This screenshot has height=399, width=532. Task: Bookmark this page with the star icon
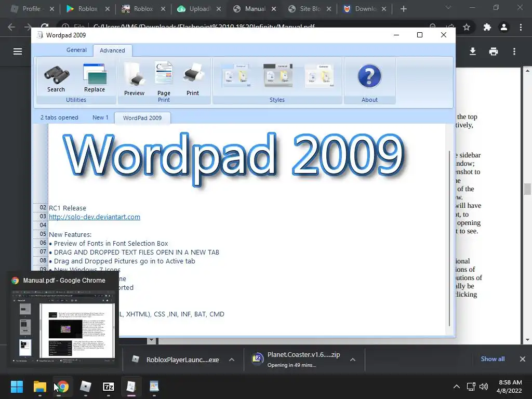click(467, 27)
